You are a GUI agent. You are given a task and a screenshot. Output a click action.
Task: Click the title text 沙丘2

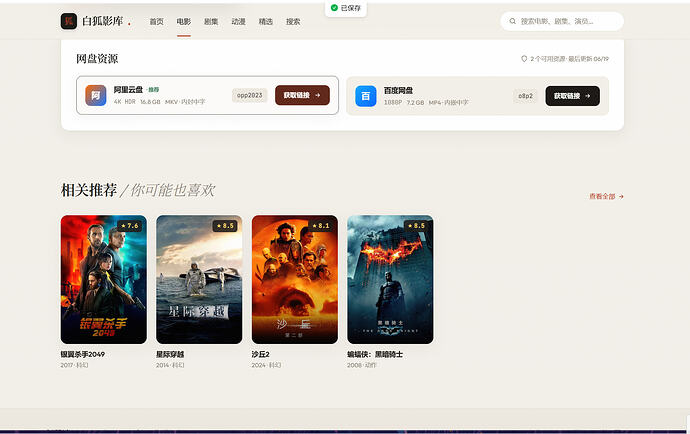click(261, 354)
